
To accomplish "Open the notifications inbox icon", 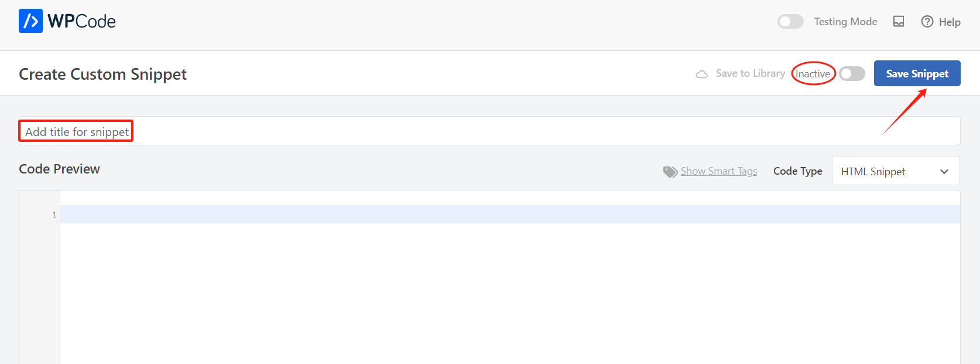I will pos(899,22).
